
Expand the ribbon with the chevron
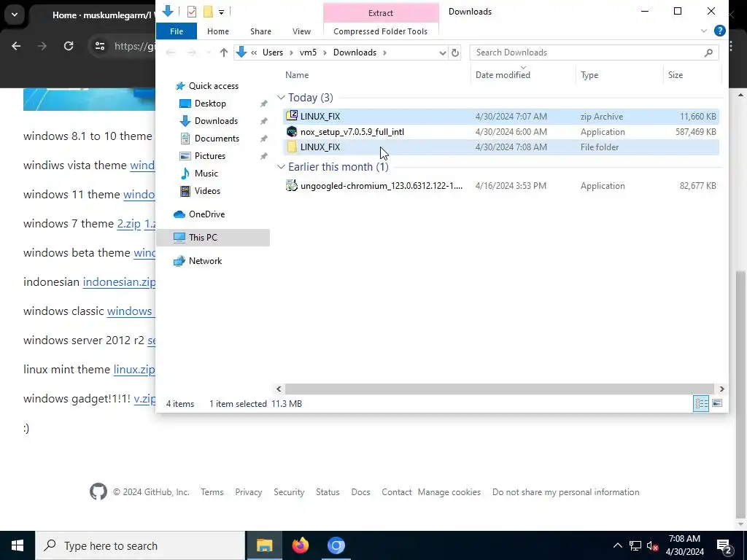point(704,31)
